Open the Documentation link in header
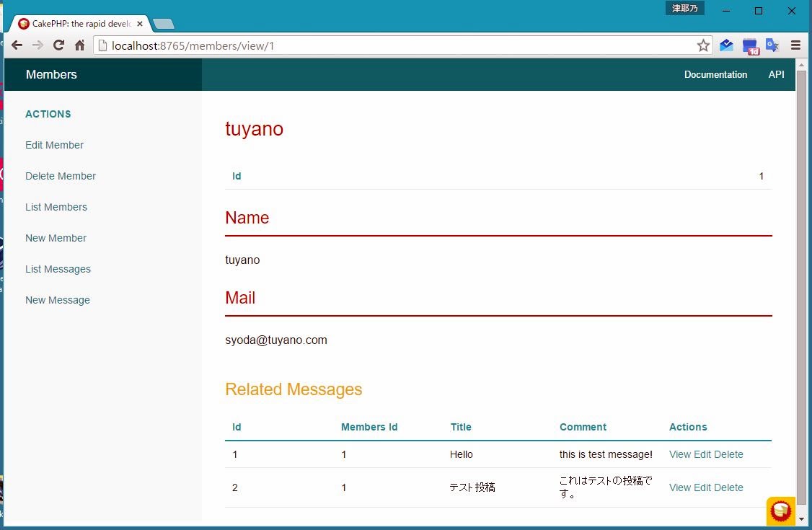The height and width of the screenshot is (530, 812). pos(715,74)
